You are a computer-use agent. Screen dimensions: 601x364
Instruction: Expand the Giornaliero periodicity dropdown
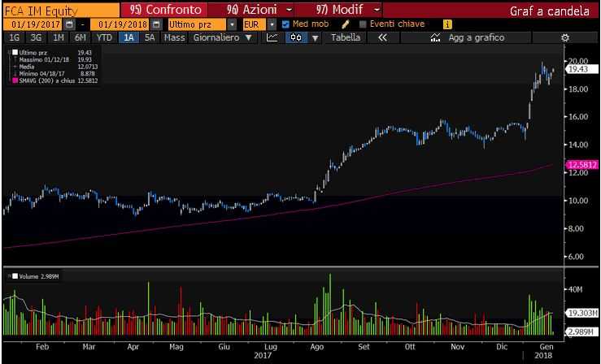(x=249, y=37)
